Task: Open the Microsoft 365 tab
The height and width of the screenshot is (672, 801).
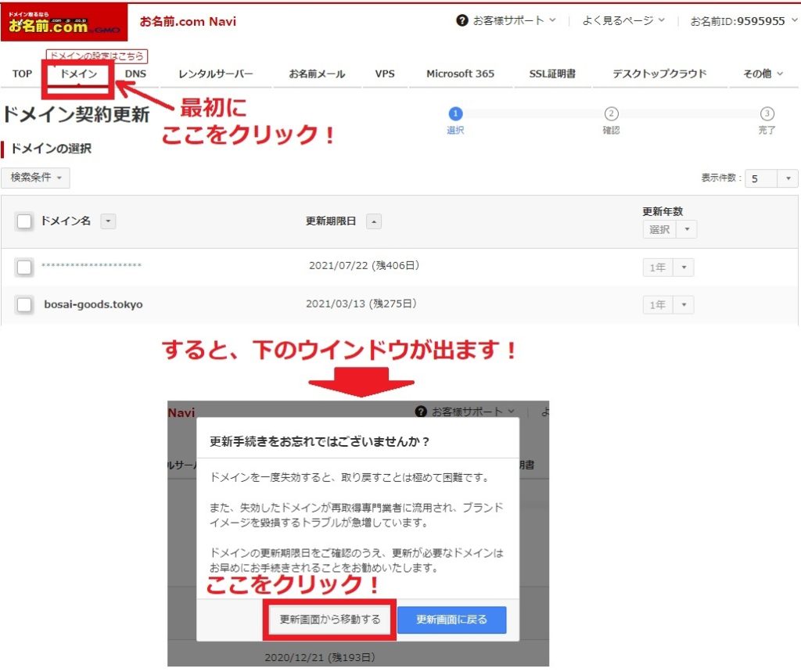Action: pyautogui.click(x=460, y=74)
